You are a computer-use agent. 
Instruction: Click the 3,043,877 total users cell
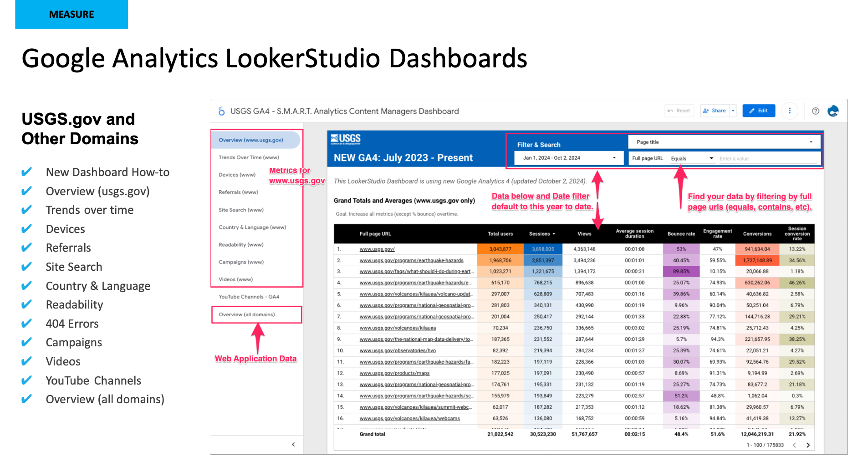tap(500, 249)
